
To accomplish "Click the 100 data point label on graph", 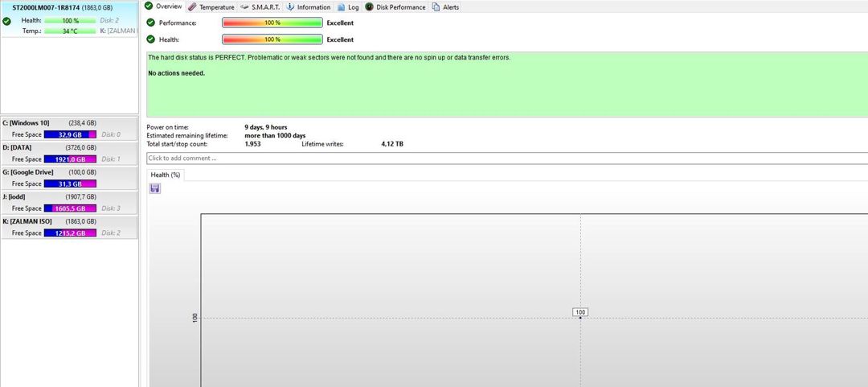I will tap(580, 312).
